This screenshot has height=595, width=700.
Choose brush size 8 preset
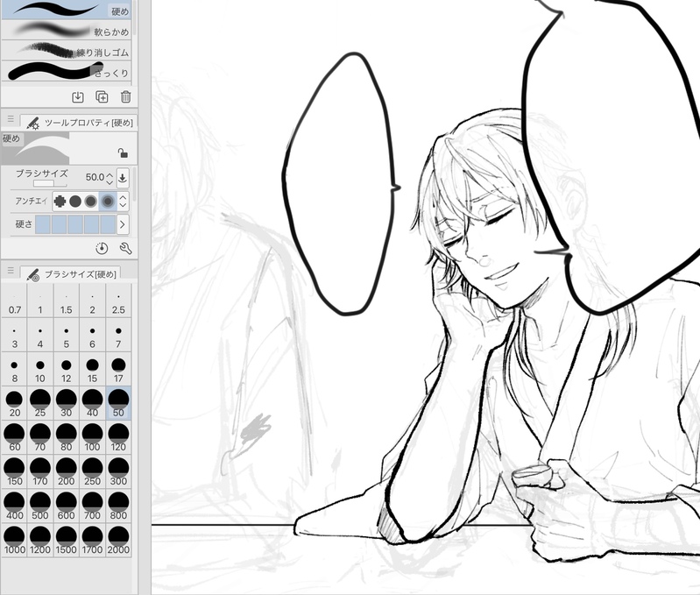[14, 370]
